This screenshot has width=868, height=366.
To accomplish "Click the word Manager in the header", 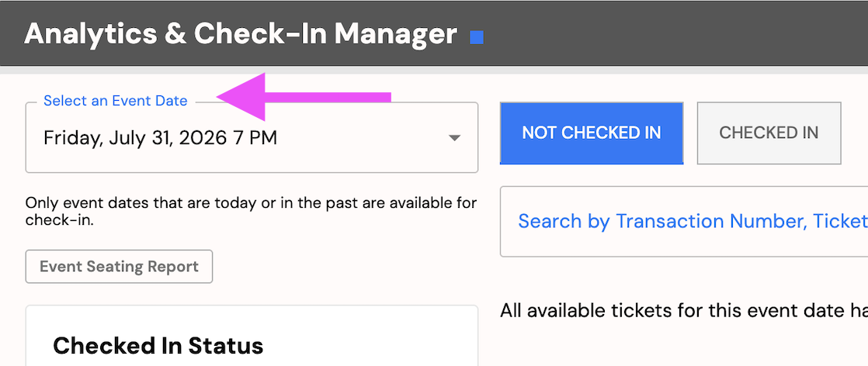I will point(396,34).
